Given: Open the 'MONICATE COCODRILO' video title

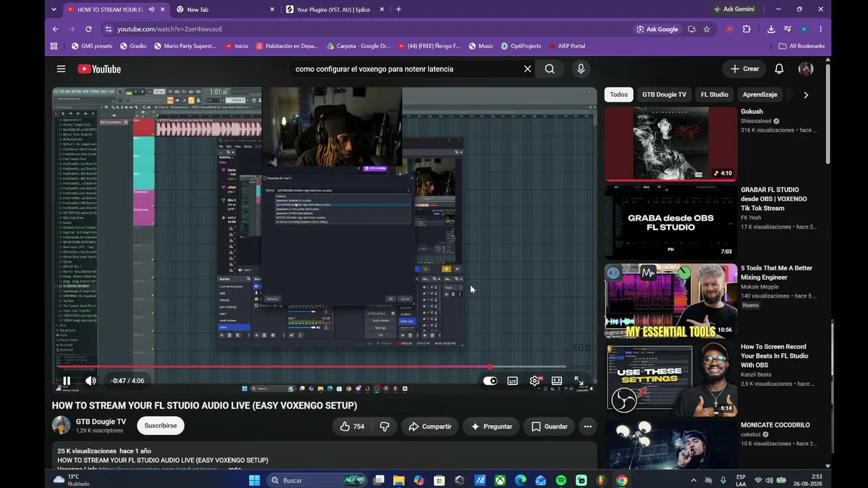Looking at the screenshot, I should (x=775, y=425).
